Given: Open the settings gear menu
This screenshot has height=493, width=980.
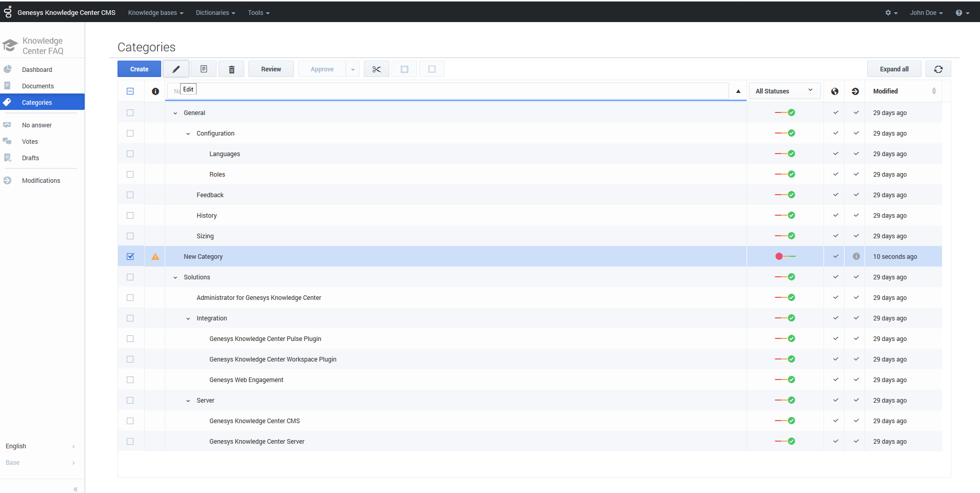Looking at the screenshot, I should (x=891, y=13).
